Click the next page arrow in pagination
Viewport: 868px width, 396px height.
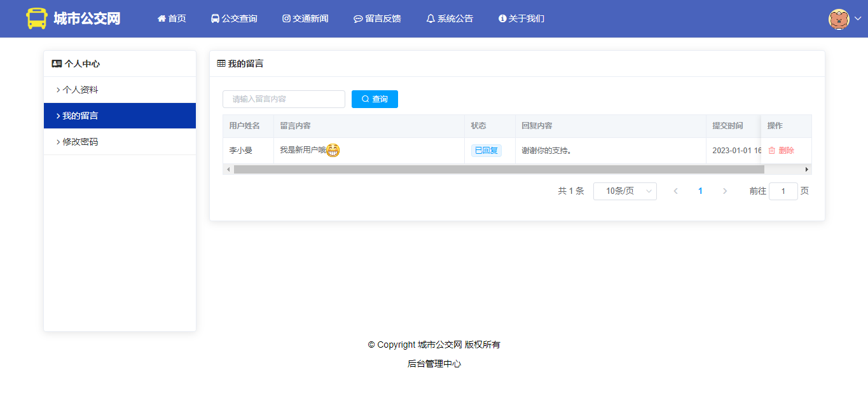click(x=724, y=191)
